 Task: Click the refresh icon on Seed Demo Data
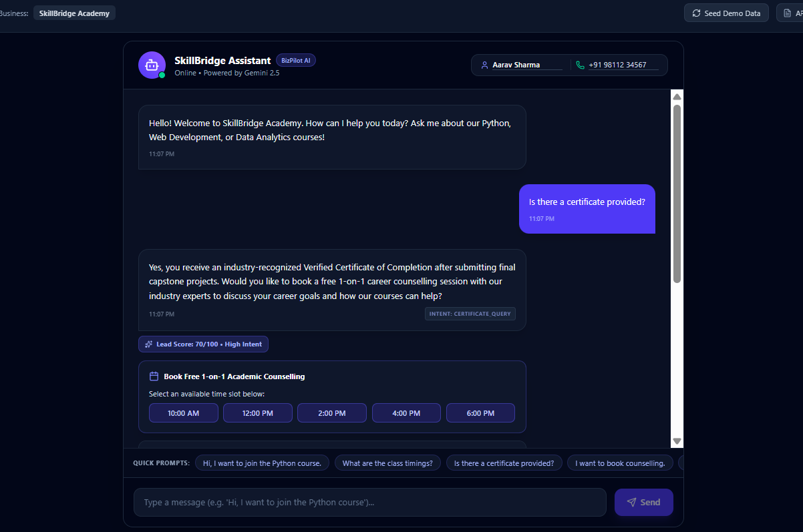[697, 13]
